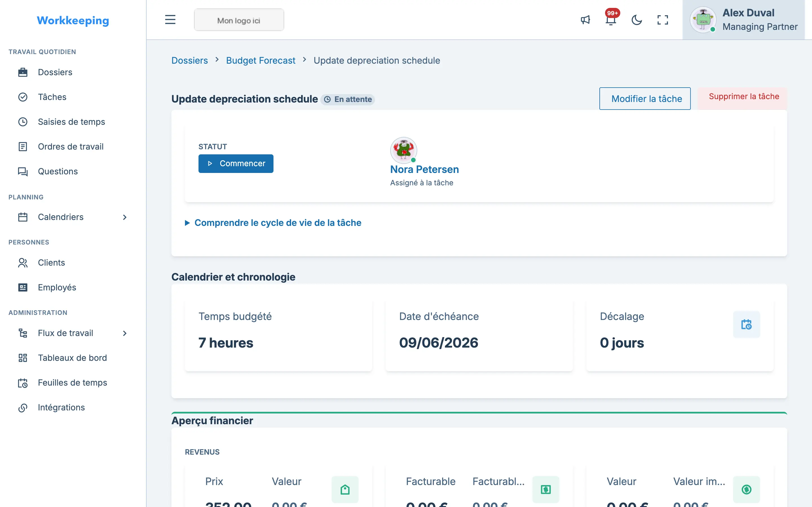Click the green Valeur coin icon

746,490
